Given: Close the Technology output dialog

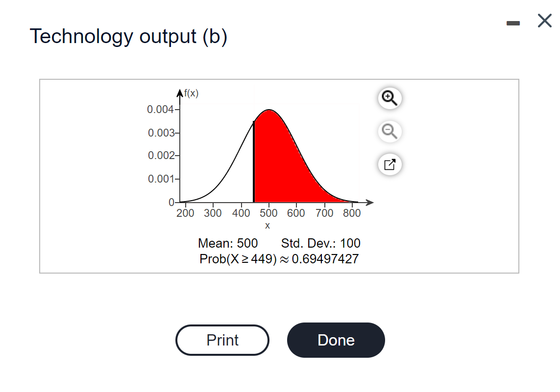Looking at the screenshot, I should pyautogui.click(x=544, y=21).
